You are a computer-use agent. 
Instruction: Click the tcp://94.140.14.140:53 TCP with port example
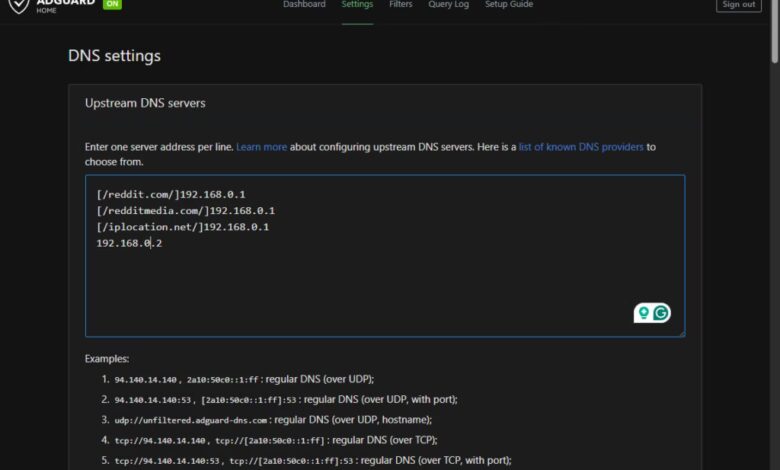click(312, 461)
